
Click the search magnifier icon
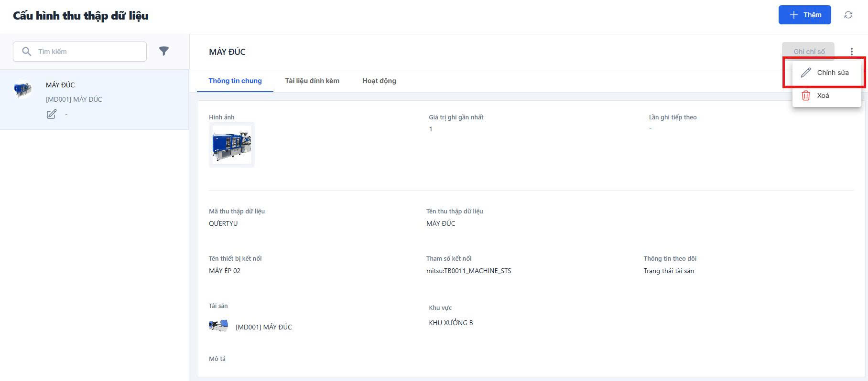[x=27, y=52]
